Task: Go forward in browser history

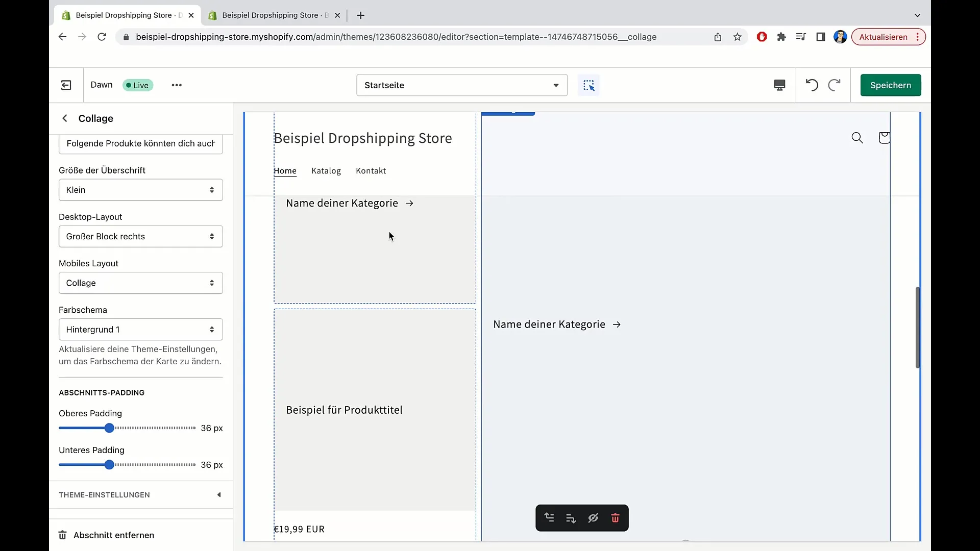Action: coord(82,37)
